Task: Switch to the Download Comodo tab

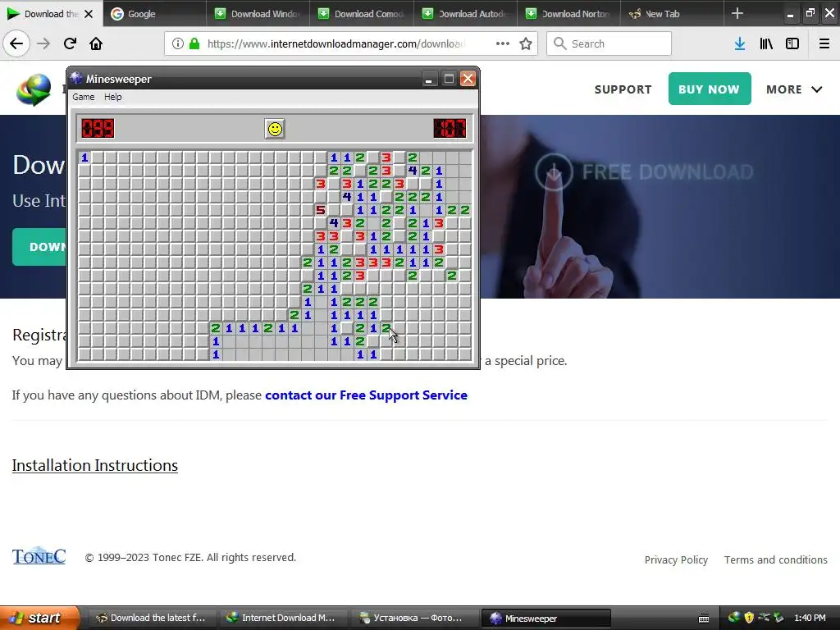Action: (x=361, y=14)
